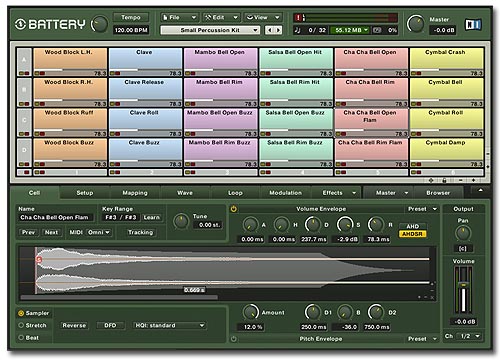Click the Decay knob labeled D
The height and width of the screenshot is (360, 500).
[x=313, y=225]
